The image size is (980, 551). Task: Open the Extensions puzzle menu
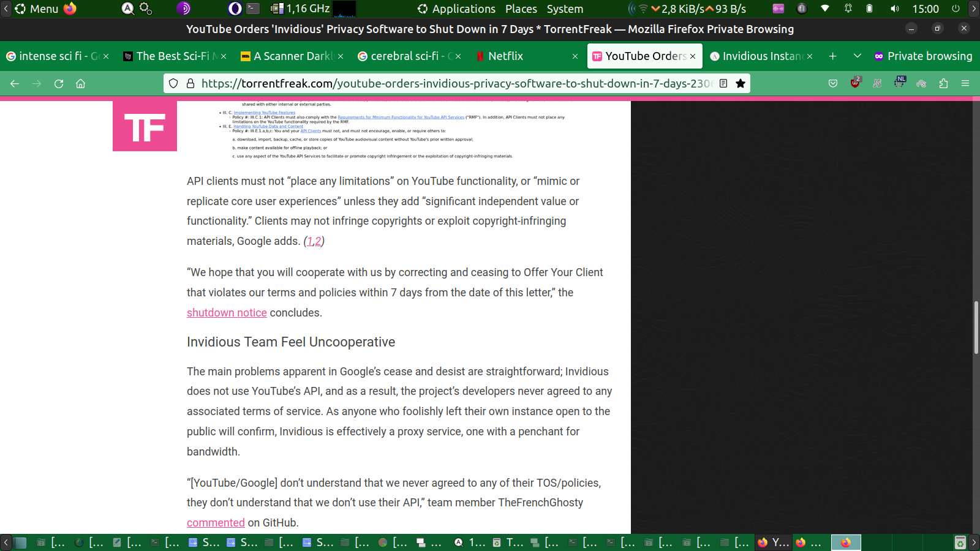[943, 83]
